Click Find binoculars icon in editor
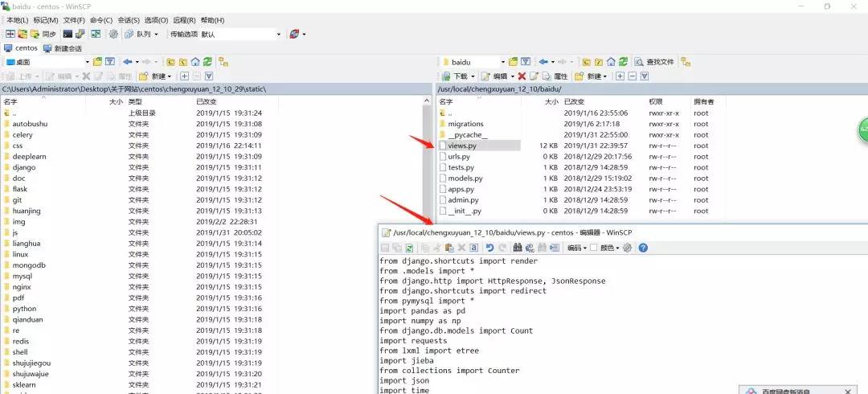This screenshot has width=868, height=394. click(x=518, y=248)
